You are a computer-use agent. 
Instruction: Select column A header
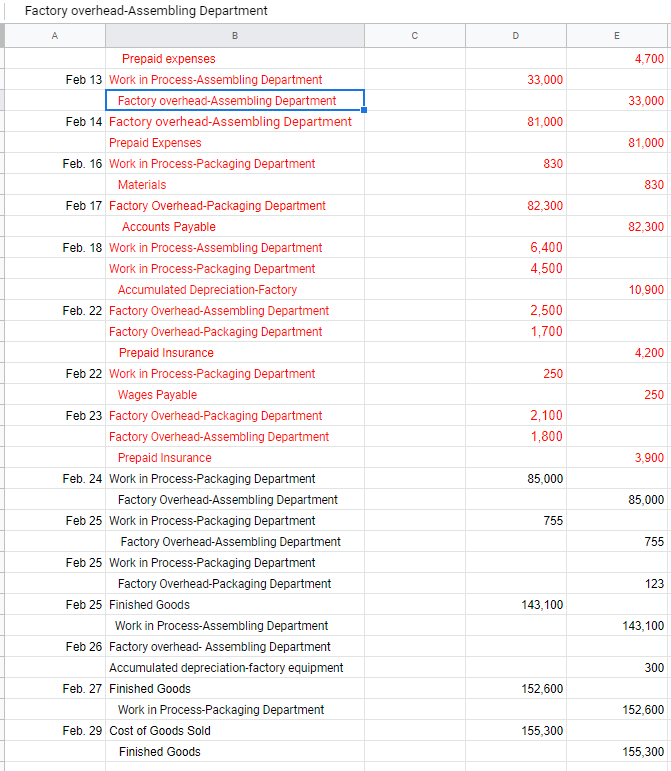[x=55, y=35]
